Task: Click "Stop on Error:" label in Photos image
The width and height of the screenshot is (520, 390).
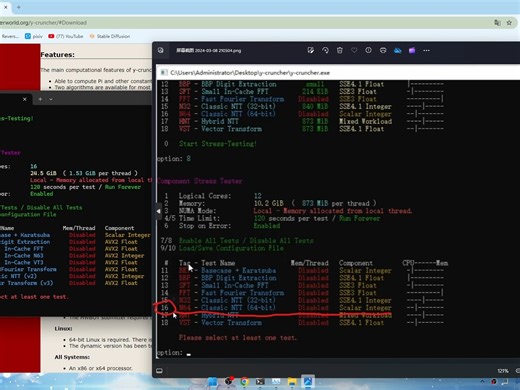Action: coord(205,226)
